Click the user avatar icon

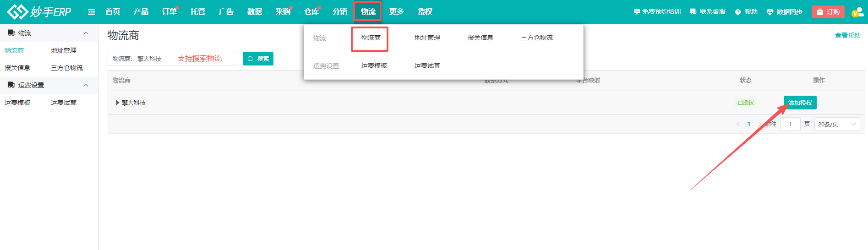(857, 12)
